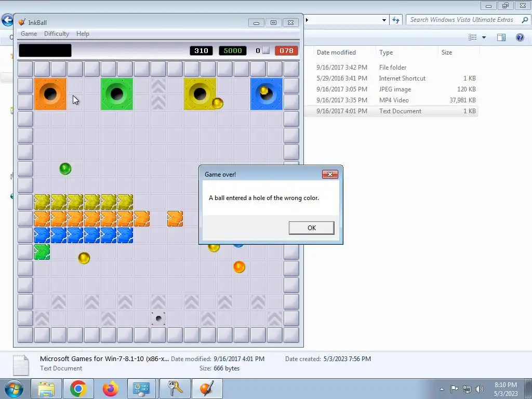Open the Views dropdown arrow
Image resolution: width=532 pixels, height=399 pixels.
click(484, 37)
